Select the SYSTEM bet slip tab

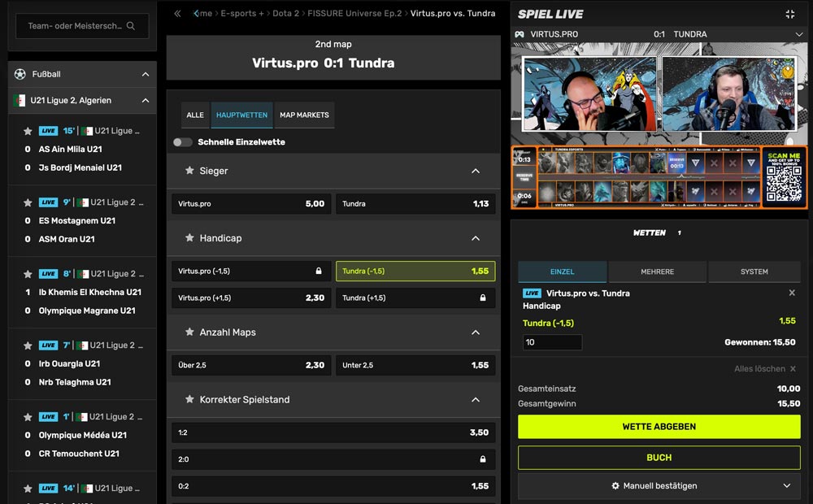[754, 272]
